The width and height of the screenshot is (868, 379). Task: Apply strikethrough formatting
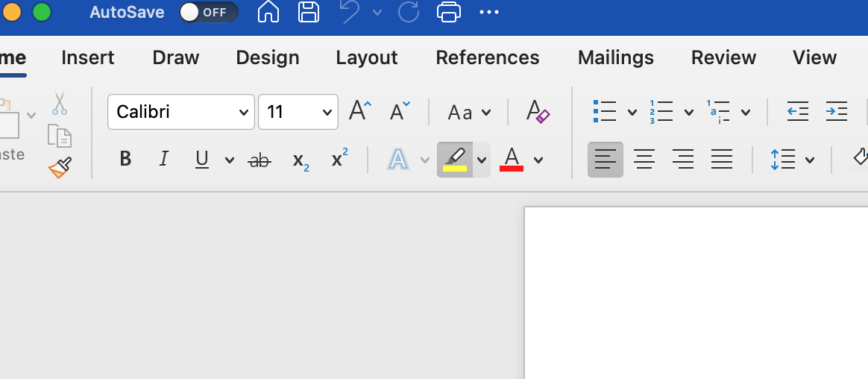pyautogui.click(x=260, y=159)
